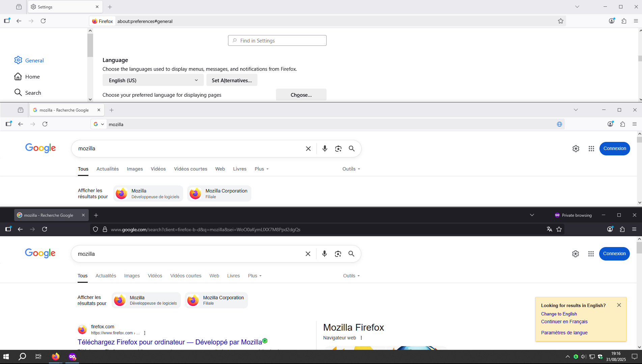Select the Home category in Settings sidebar

click(x=27, y=77)
